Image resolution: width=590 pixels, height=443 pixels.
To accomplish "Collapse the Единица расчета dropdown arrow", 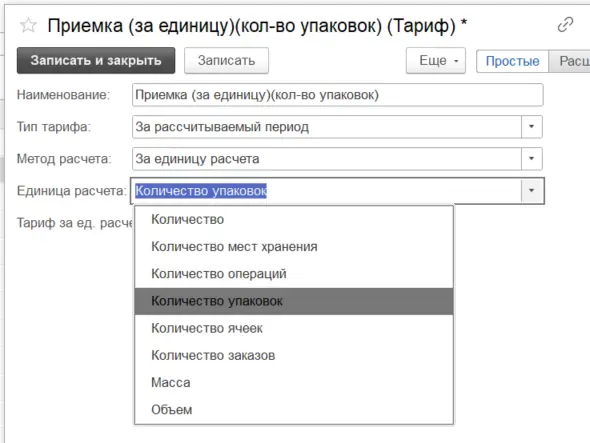I will point(532,191).
